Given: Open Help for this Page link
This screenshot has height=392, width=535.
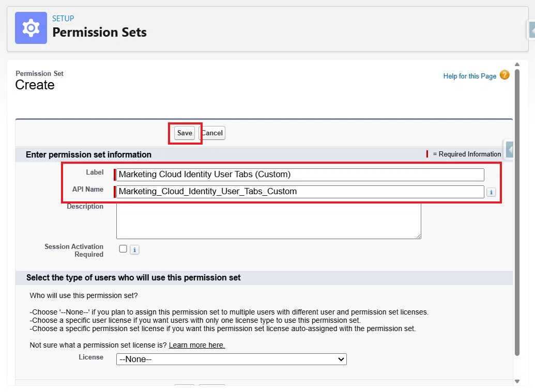Looking at the screenshot, I should coord(469,76).
